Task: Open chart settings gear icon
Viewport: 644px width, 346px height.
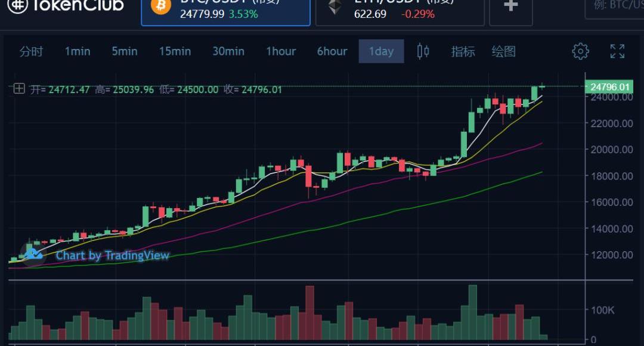Action: [580, 51]
